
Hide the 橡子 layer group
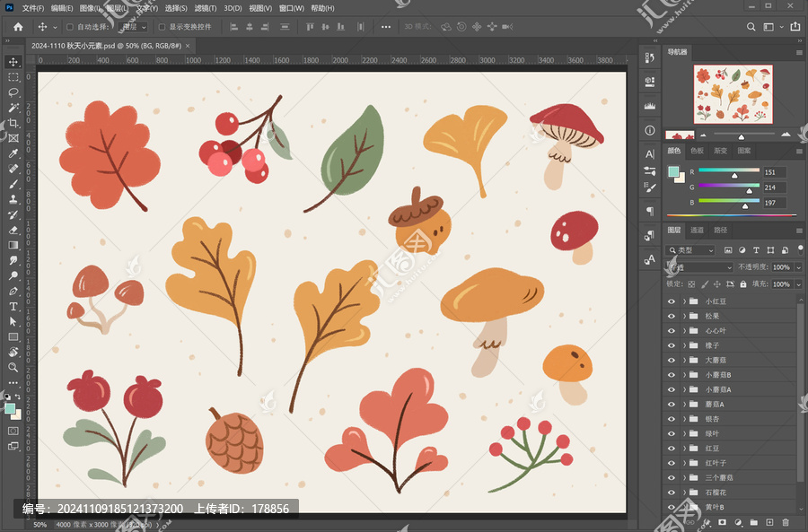pos(672,345)
